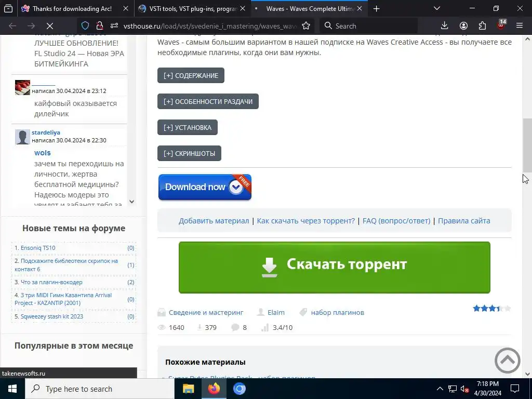Switch to the VSTi tools, VST plug-ins tab
532x399 pixels.
[x=193, y=9]
